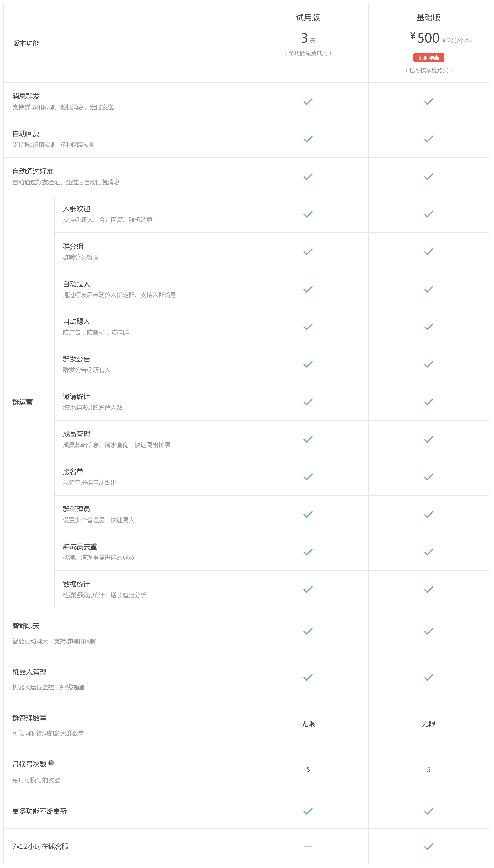Click the 群运营 category cell
This screenshot has height=868, width=494.
23,402
